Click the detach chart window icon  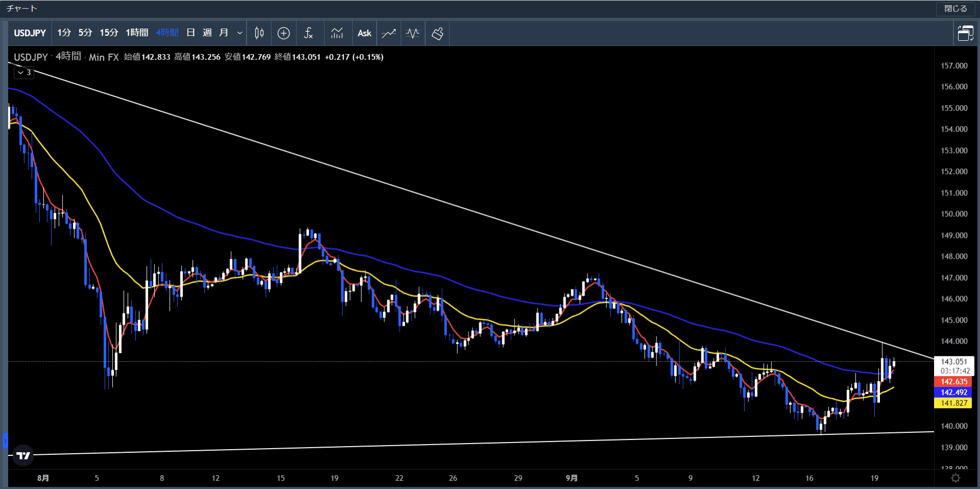pyautogui.click(x=965, y=33)
